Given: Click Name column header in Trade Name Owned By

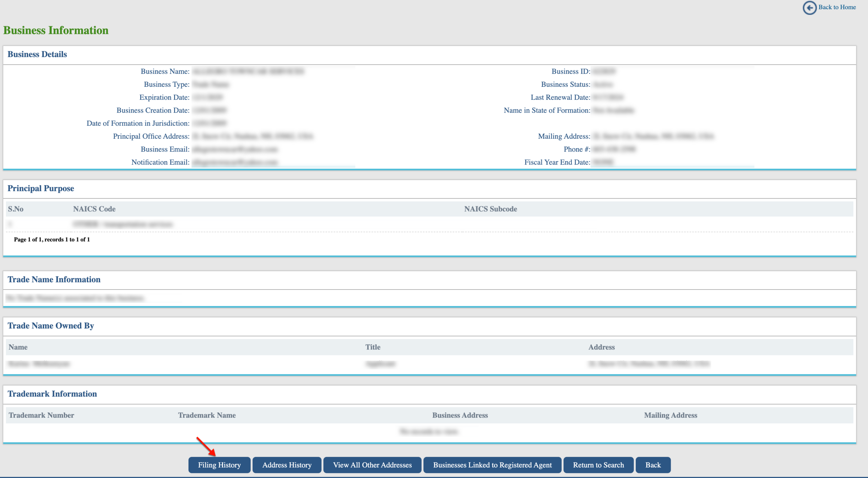Looking at the screenshot, I should pyautogui.click(x=18, y=347).
